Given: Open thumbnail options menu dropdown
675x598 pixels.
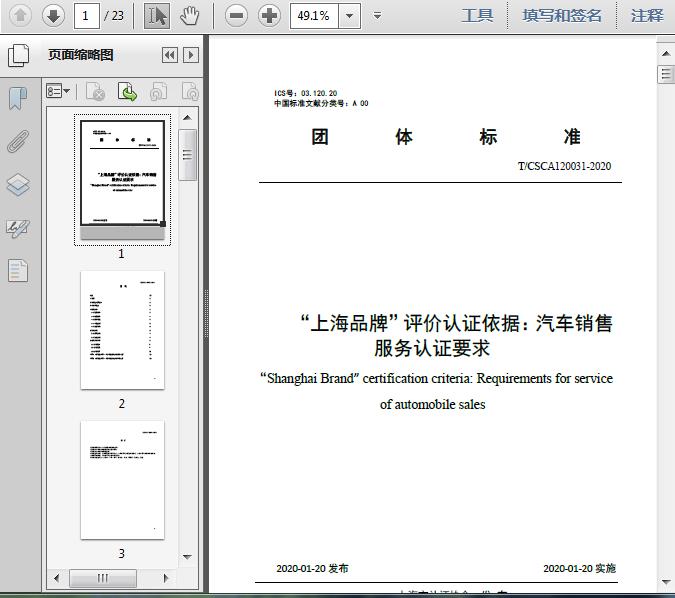Looking at the screenshot, I should [58, 91].
